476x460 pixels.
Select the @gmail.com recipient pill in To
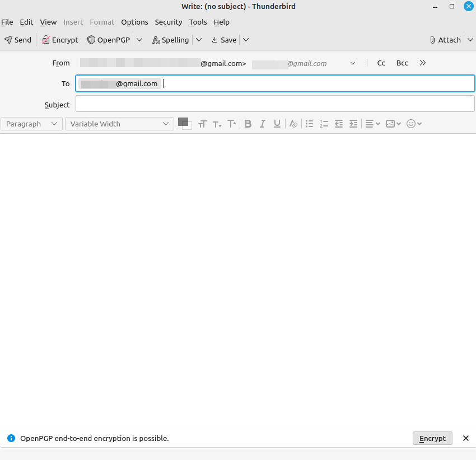click(120, 83)
